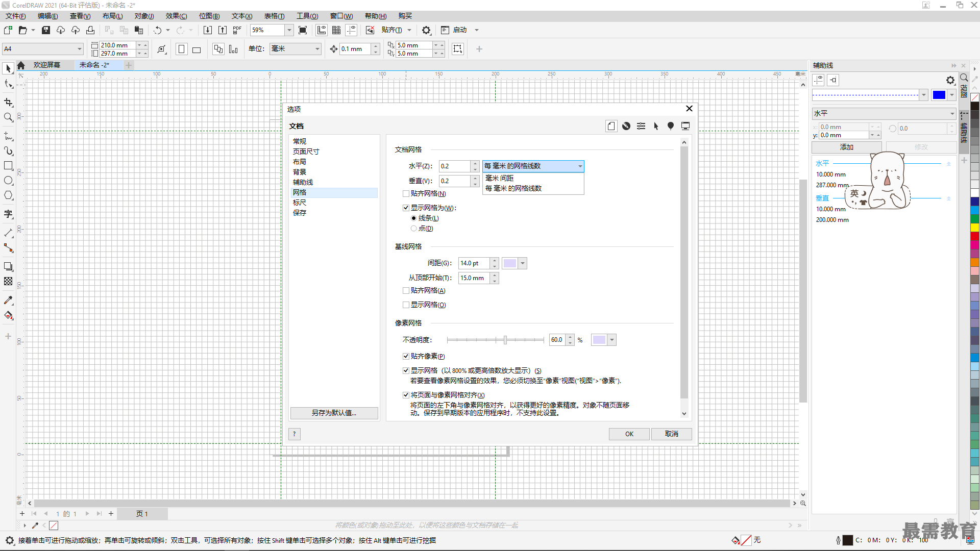Viewport: 980px width, 551px height.
Task: Select the Shape edit tool
Action: click(8, 84)
